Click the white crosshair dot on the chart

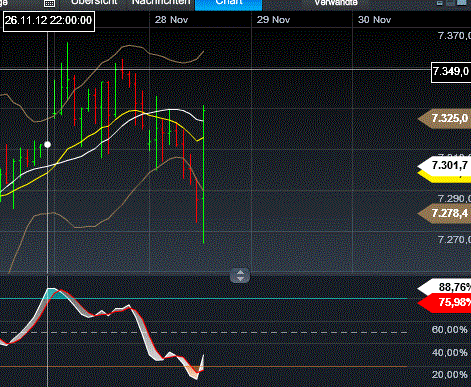[47, 145]
